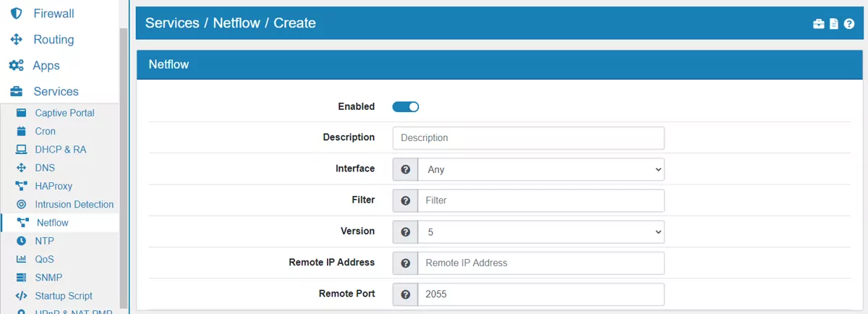Click the NTP clock icon
This screenshot has height=314, width=868.
point(21,241)
